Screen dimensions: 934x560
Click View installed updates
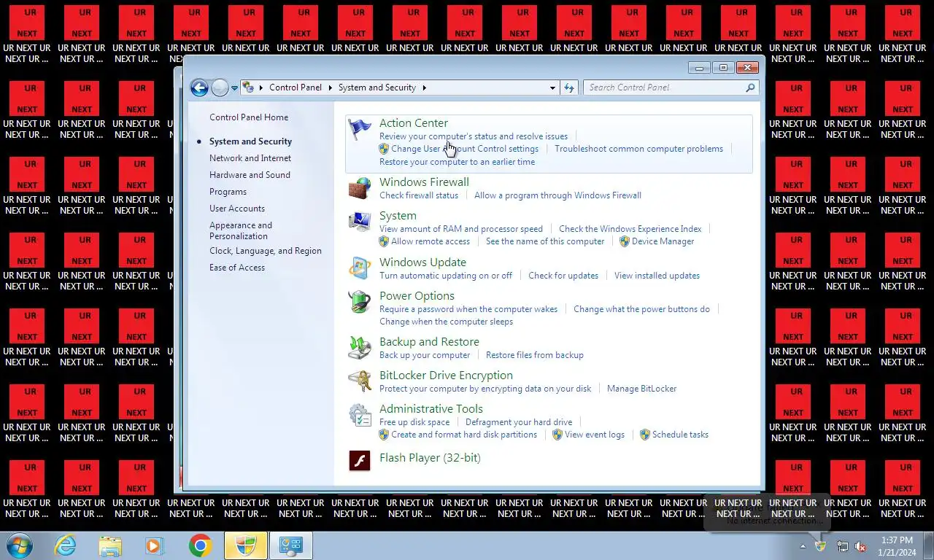click(657, 276)
